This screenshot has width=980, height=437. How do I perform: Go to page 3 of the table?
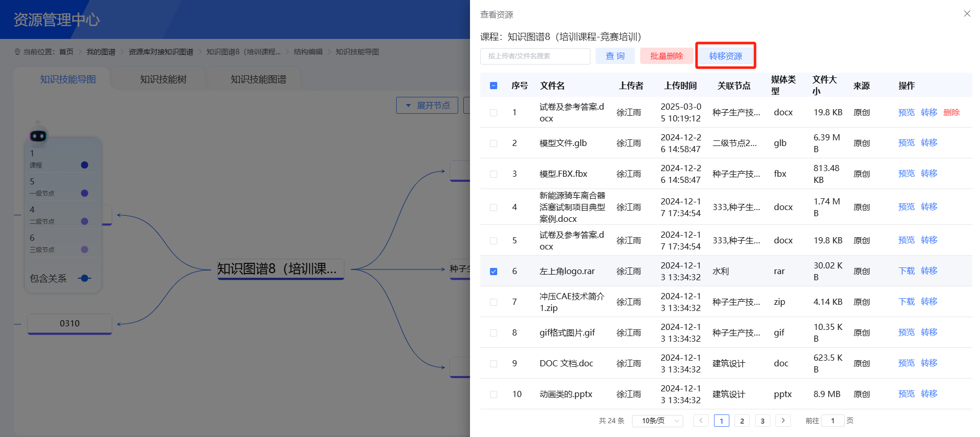point(762,421)
